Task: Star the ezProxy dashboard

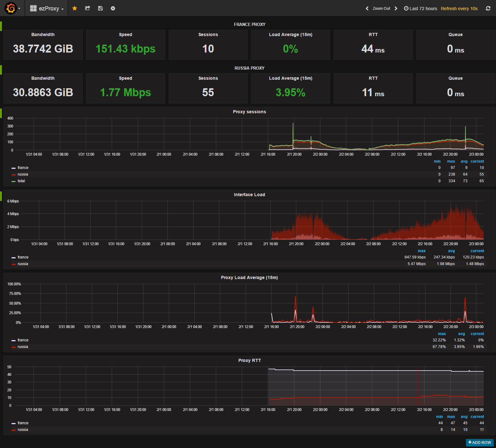Action: click(75, 8)
